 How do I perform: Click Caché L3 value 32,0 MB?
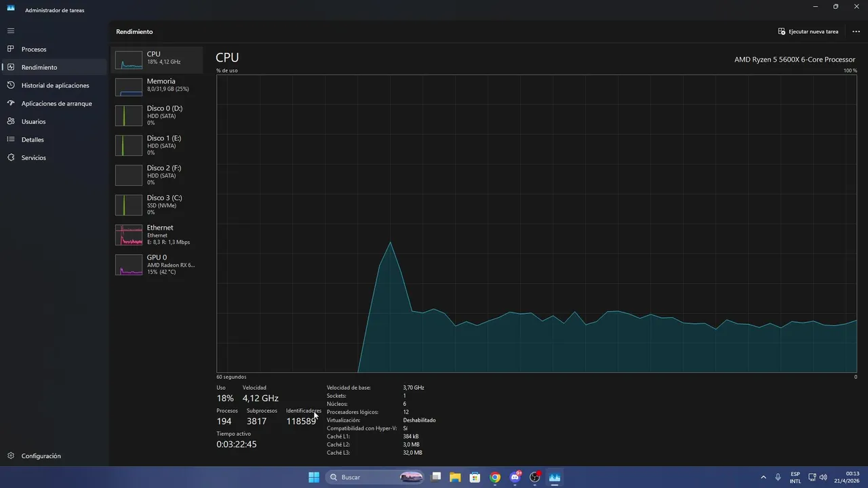(x=412, y=453)
